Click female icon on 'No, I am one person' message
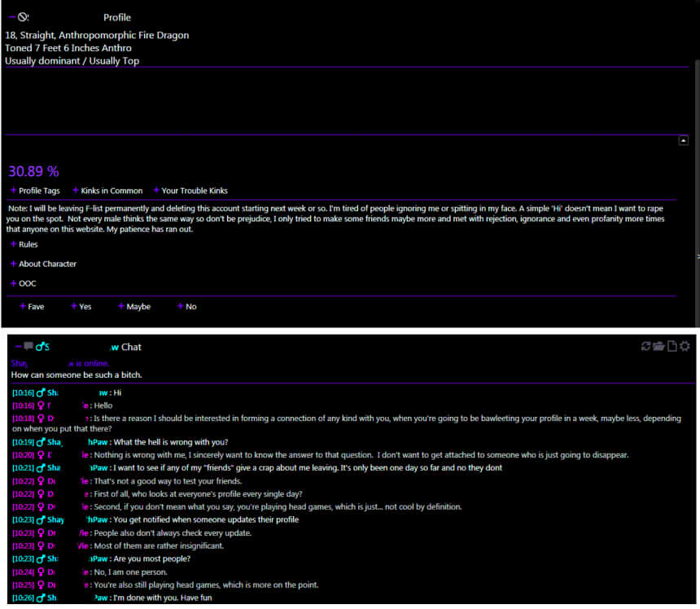The width and height of the screenshot is (700, 609). [41, 572]
